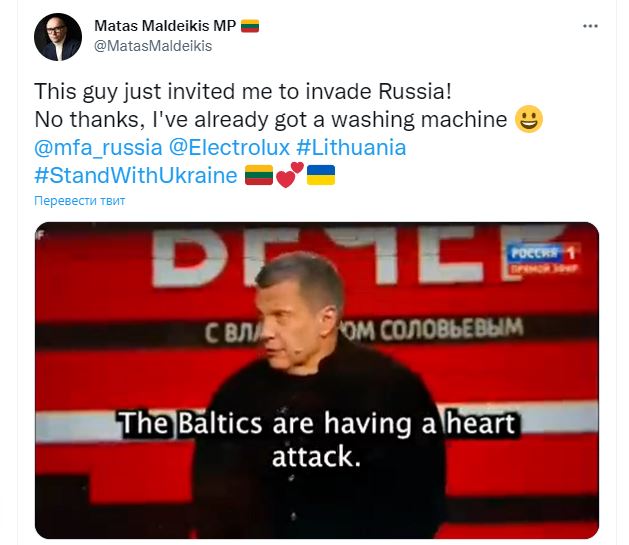Click the smiley face emoji
Viewport: 629px width, 545px height.
529,119
